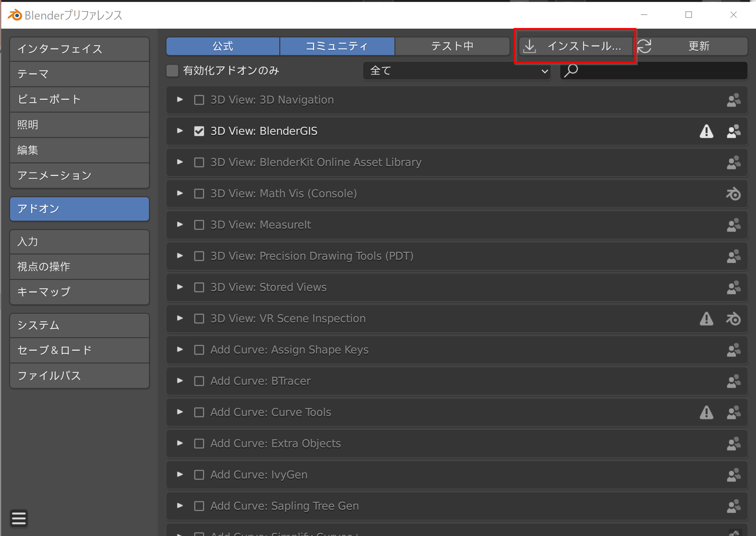Click the community icon on Extra Objects row
Viewport: 756px width, 536px height.
pyautogui.click(x=734, y=444)
